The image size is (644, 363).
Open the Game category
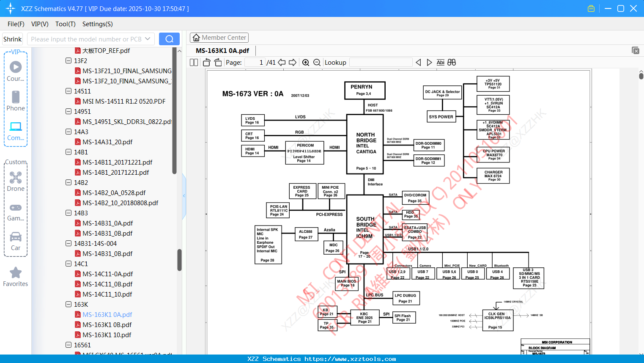16,212
